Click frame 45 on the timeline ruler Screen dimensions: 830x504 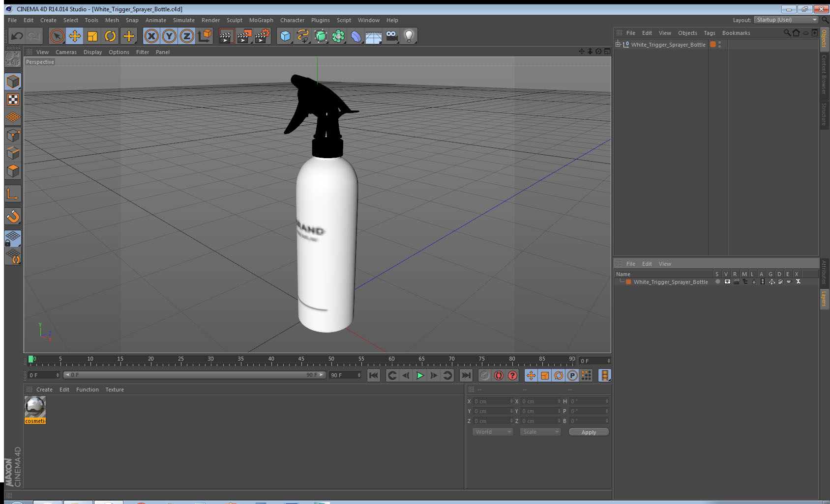(301, 360)
